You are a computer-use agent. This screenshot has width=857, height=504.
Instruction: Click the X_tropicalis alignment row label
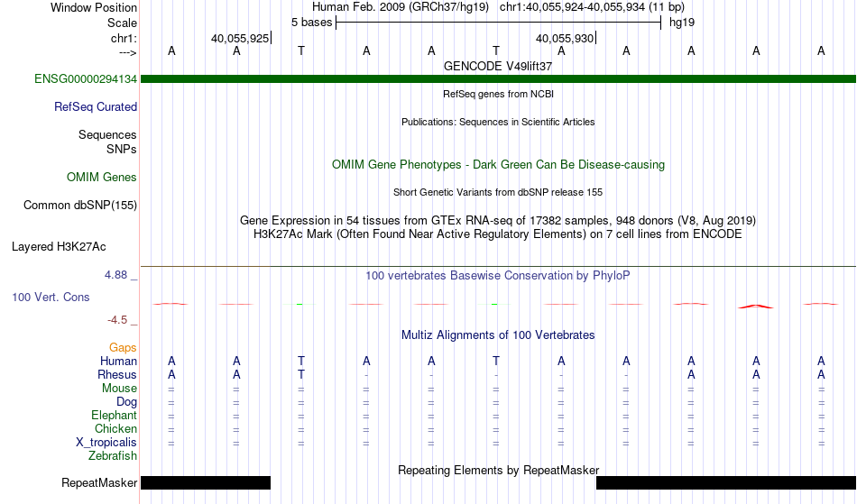click(106, 443)
